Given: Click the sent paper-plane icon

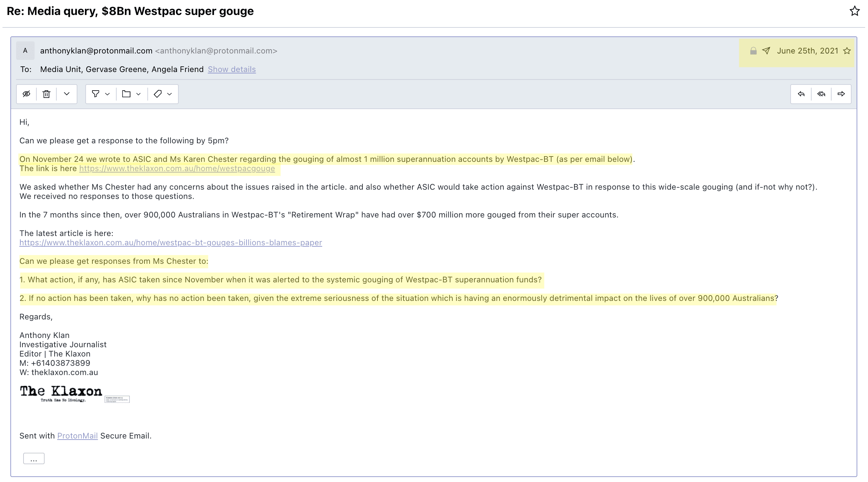Looking at the screenshot, I should (766, 51).
